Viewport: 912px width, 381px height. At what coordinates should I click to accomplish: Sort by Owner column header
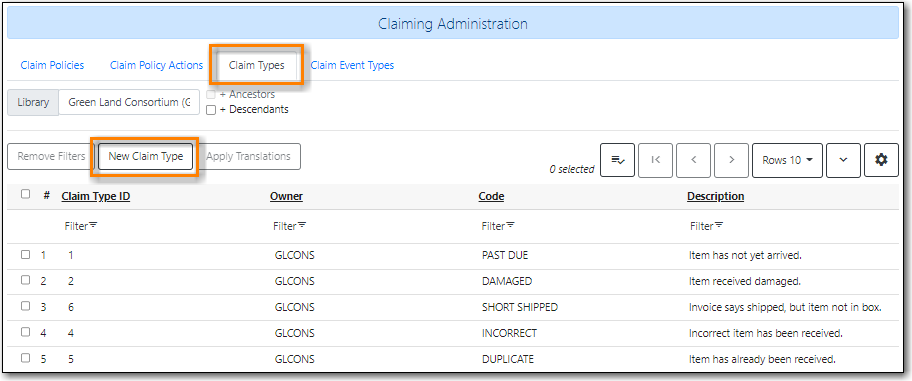[x=286, y=197]
